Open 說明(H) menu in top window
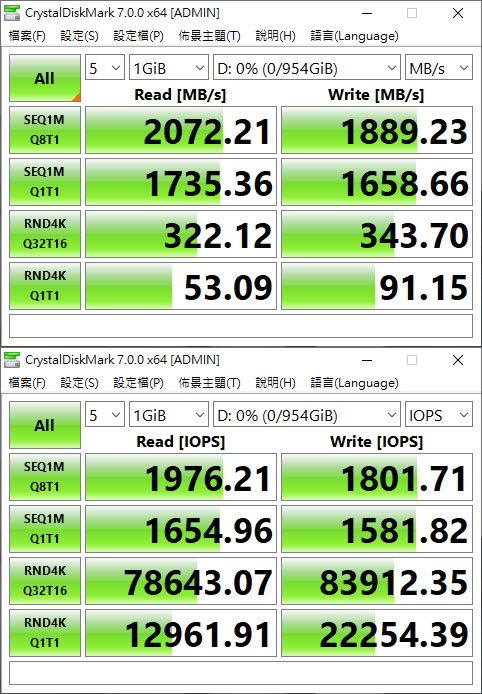The image size is (482, 694). (x=275, y=36)
